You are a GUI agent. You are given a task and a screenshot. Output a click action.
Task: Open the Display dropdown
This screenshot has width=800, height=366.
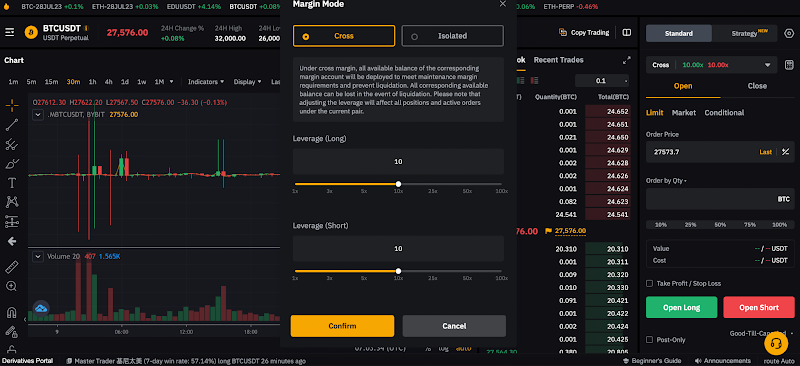[x=247, y=82]
